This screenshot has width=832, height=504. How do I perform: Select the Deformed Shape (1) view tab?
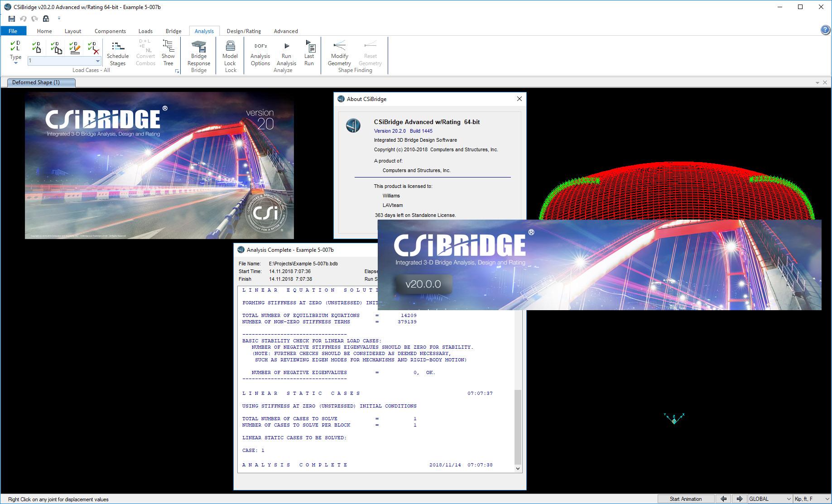(41, 82)
